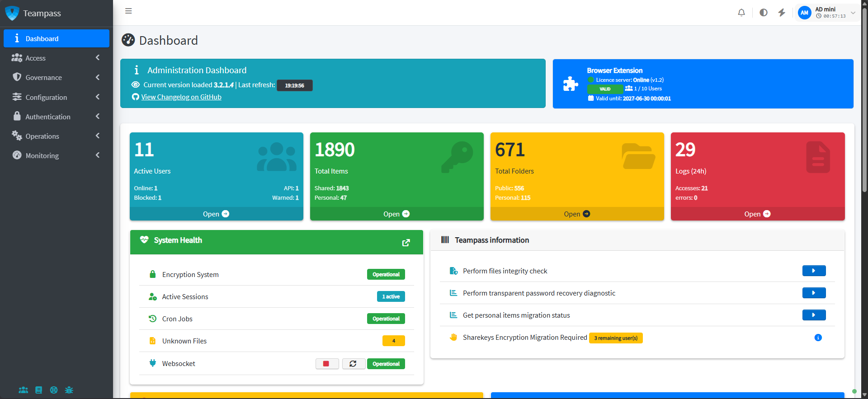Image resolution: width=868 pixels, height=399 pixels.
Task: Expand the Operations chevron arrow
Action: (x=98, y=136)
